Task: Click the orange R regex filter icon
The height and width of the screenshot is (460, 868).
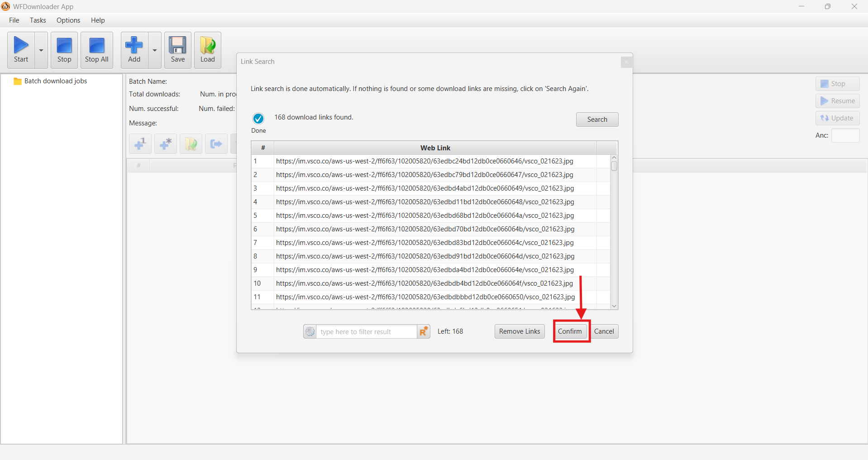Action: click(x=424, y=331)
